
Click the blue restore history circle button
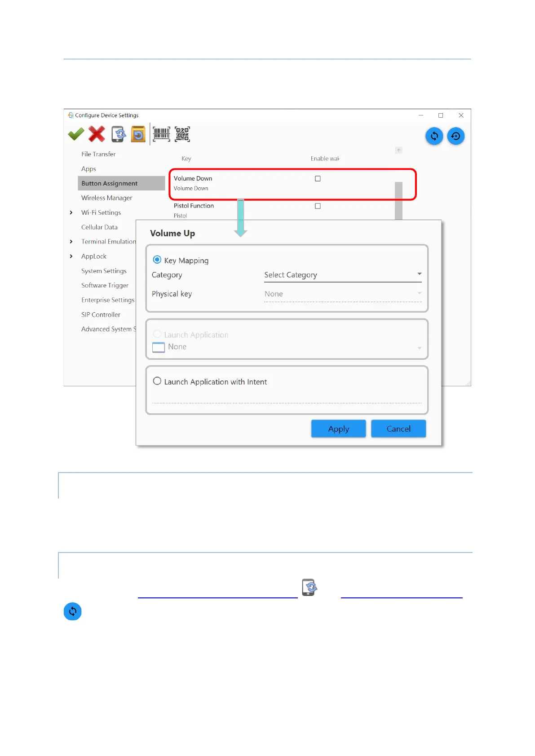456,136
